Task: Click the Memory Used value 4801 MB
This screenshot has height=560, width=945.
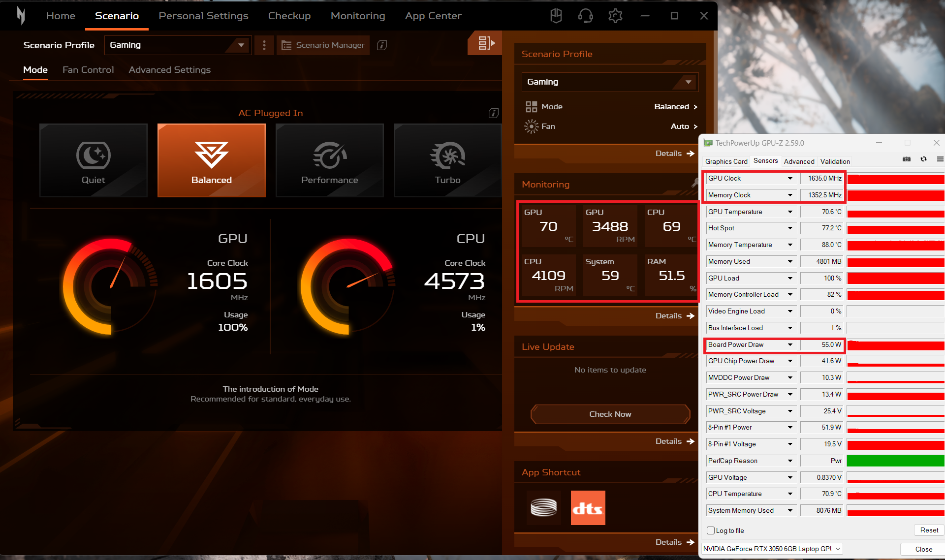Action: pyautogui.click(x=821, y=262)
